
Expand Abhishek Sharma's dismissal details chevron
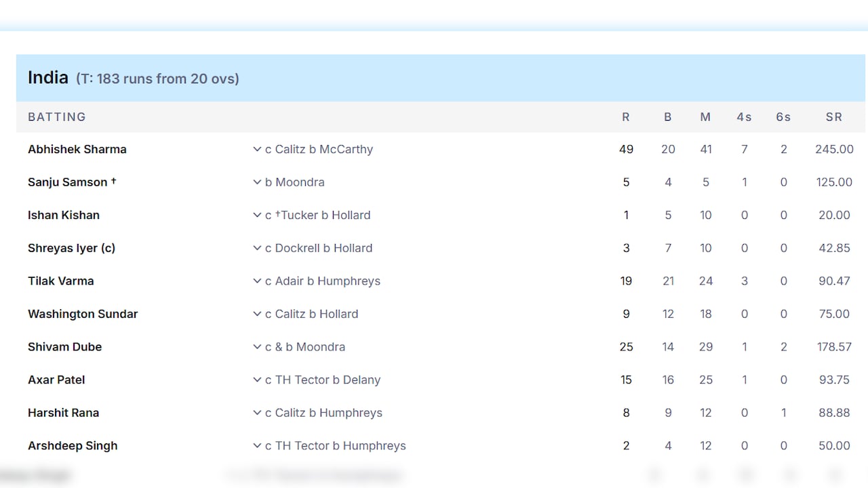[x=257, y=149]
